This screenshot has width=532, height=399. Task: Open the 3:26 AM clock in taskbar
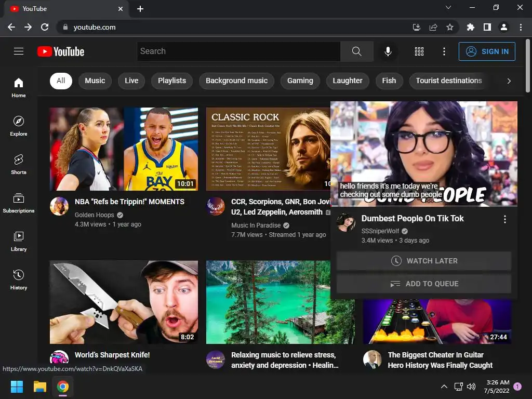pyautogui.click(x=497, y=387)
